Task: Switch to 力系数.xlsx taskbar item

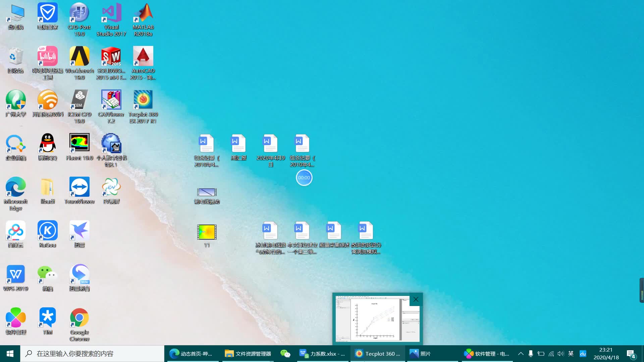Action: click(x=322, y=354)
